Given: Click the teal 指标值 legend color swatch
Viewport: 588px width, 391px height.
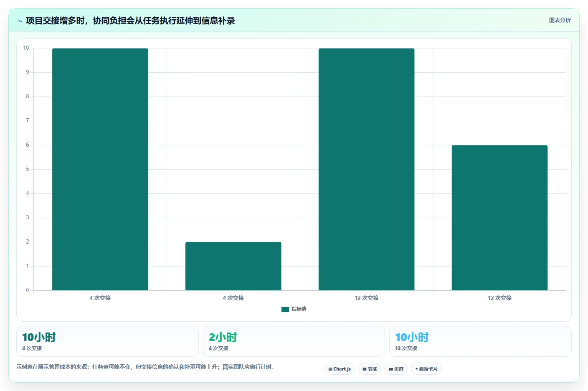Looking at the screenshot, I should [285, 310].
